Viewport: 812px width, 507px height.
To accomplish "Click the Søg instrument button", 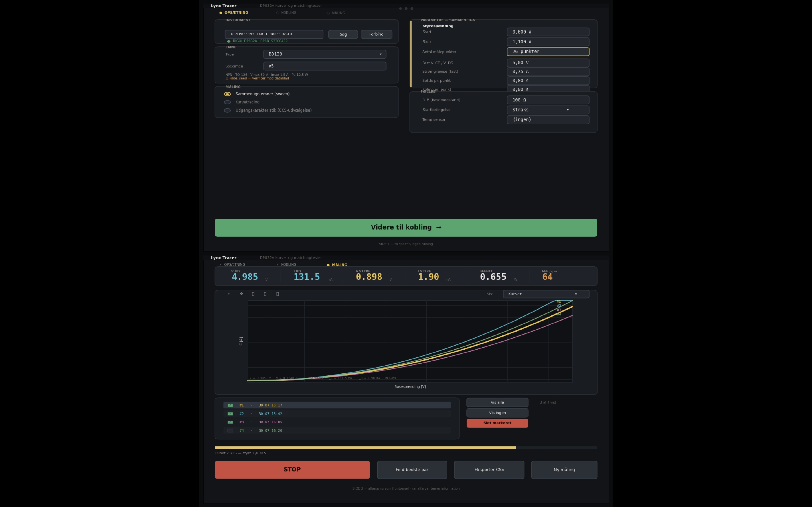I will tap(343, 35).
